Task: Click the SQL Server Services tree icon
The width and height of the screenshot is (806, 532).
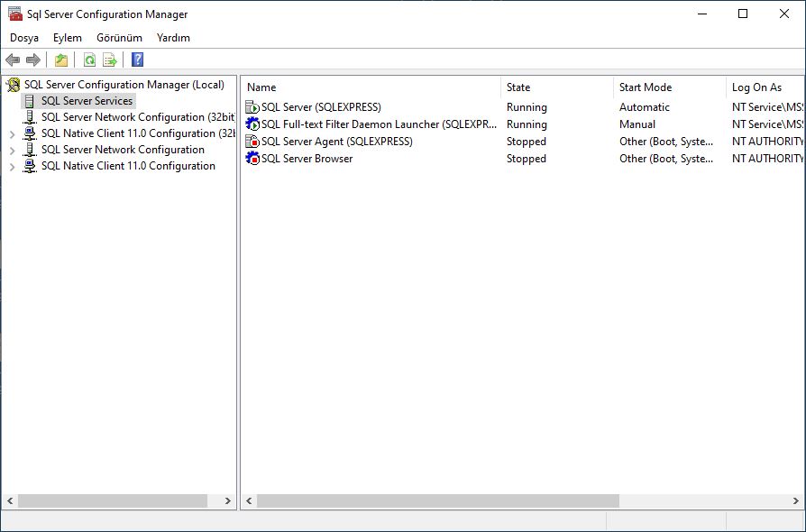Action: 30,101
